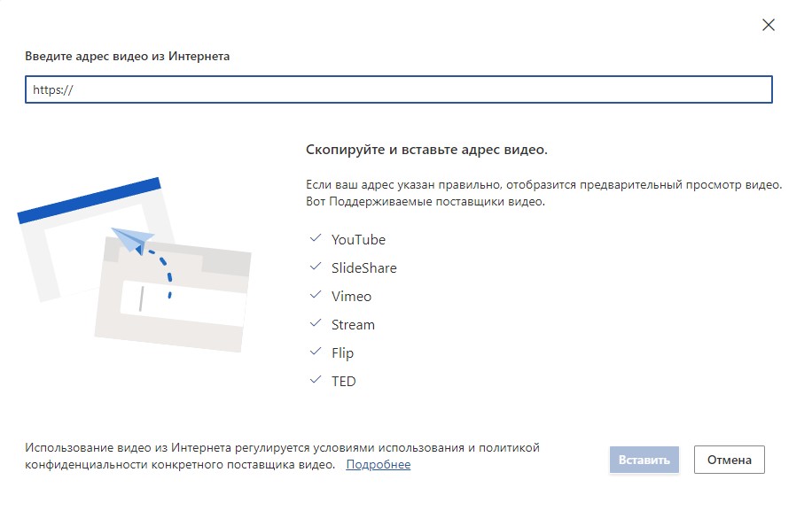This screenshot has height=511, width=812.
Task: Select the SlideShare provider entry
Action: coord(364,267)
